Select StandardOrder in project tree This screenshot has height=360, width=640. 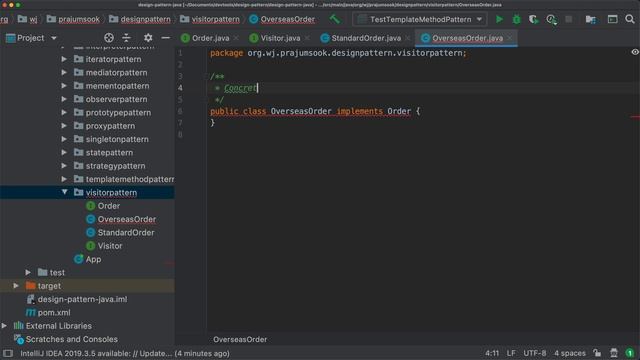pyautogui.click(x=126, y=233)
